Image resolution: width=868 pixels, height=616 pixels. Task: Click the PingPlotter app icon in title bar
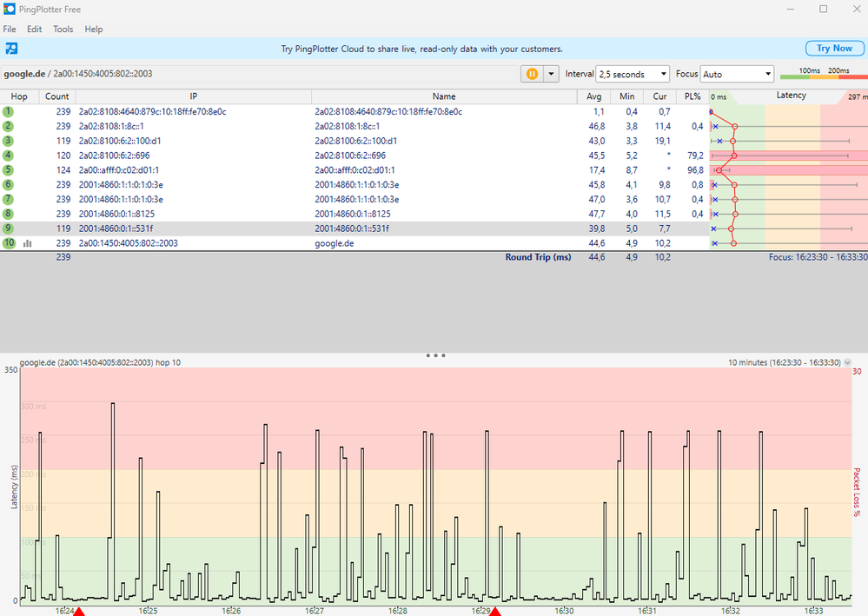(x=10, y=9)
